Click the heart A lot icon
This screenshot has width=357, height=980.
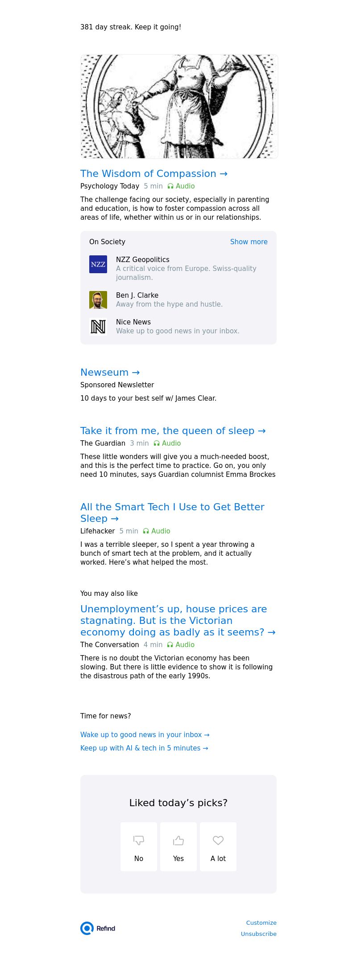[x=218, y=840]
